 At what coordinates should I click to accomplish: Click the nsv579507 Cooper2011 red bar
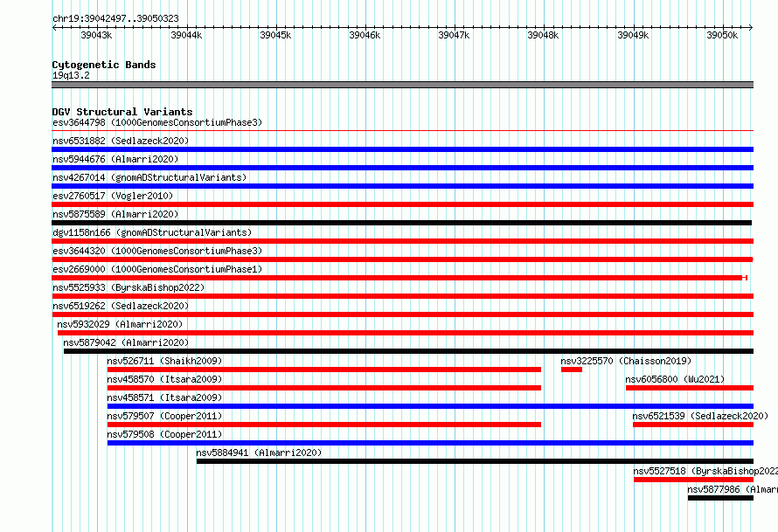(324, 425)
